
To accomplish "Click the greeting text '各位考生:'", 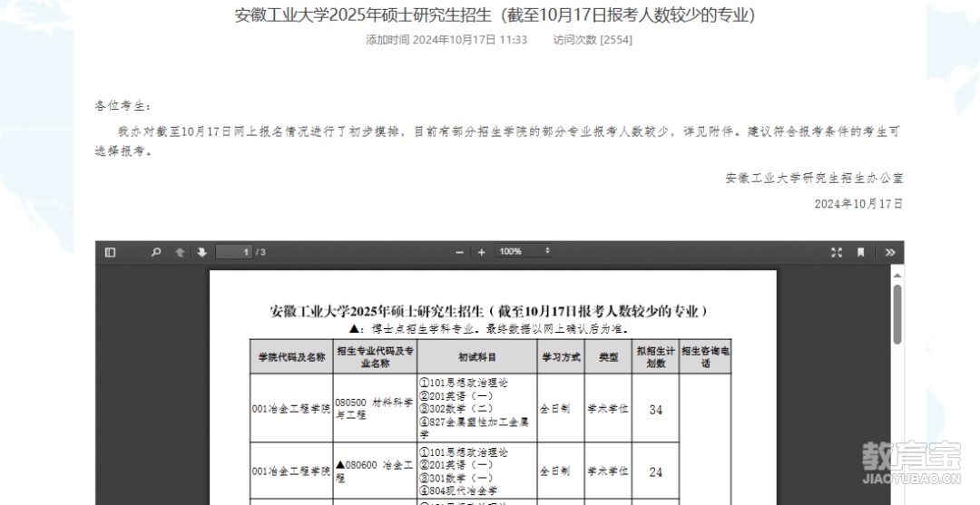I will [x=123, y=106].
